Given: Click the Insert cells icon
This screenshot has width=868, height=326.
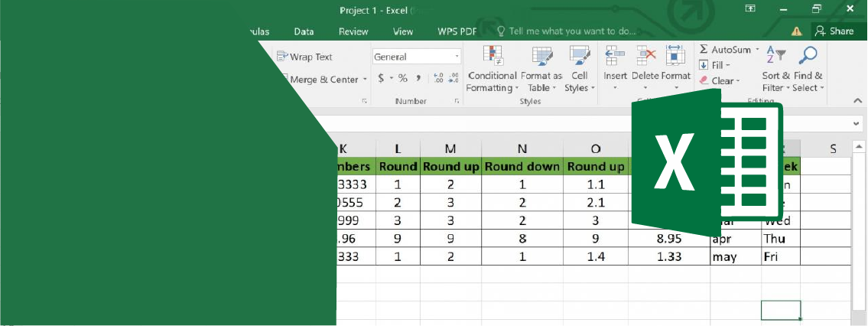Looking at the screenshot, I should coord(615,56).
